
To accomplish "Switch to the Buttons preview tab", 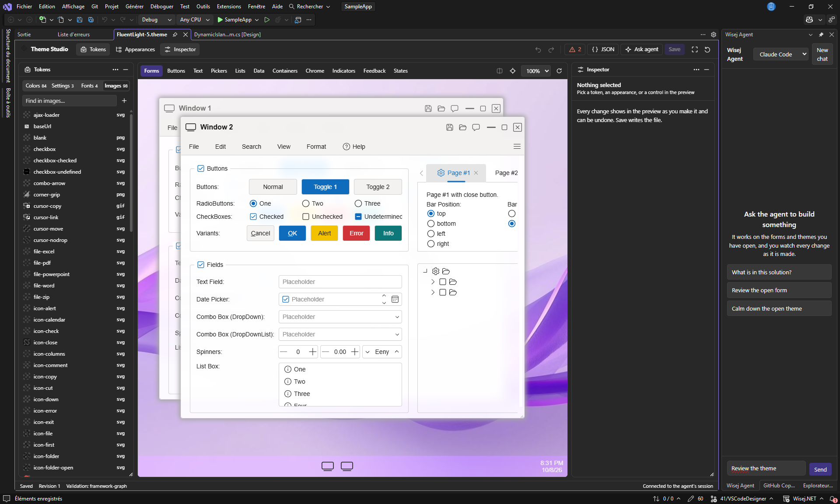I will pos(176,71).
